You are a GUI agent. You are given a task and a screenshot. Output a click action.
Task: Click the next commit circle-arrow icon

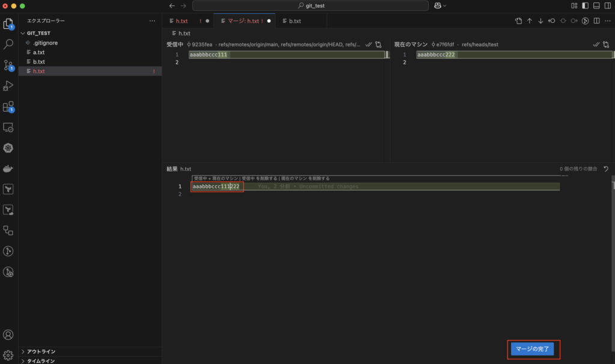click(574, 21)
